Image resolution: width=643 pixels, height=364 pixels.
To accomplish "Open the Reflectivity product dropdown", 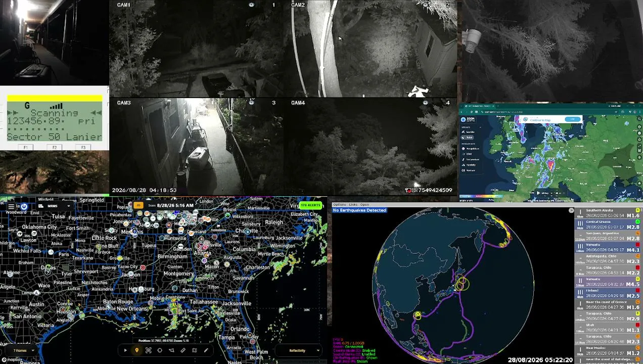I will [299, 350].
